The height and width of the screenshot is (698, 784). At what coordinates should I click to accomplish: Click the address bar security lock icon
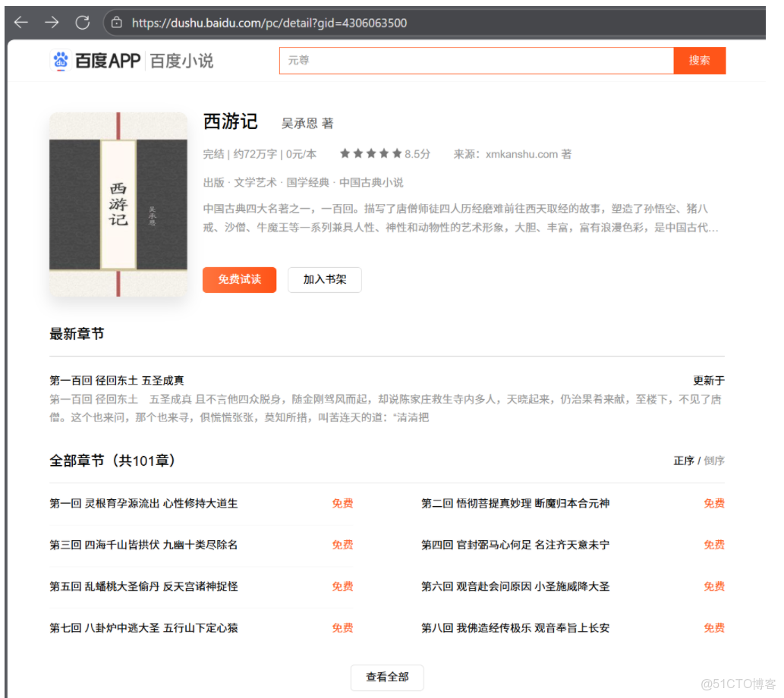click(x=117, y=23)
